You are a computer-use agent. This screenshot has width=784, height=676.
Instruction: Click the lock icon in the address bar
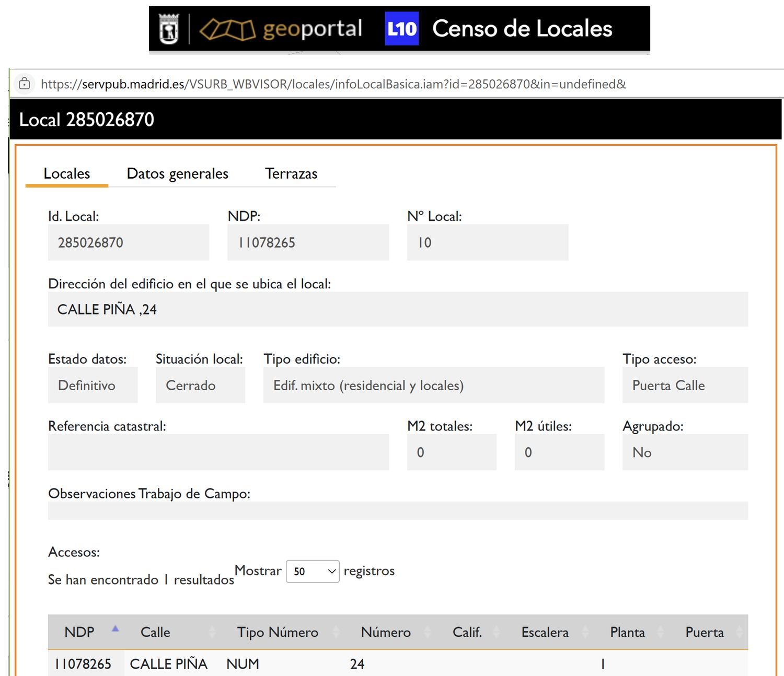click(24, 84)
